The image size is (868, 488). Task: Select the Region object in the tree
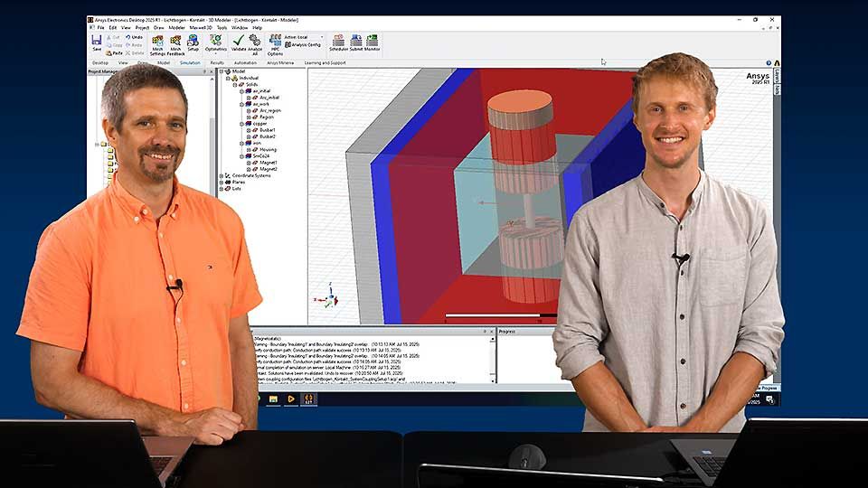click(x=266, y=117)
